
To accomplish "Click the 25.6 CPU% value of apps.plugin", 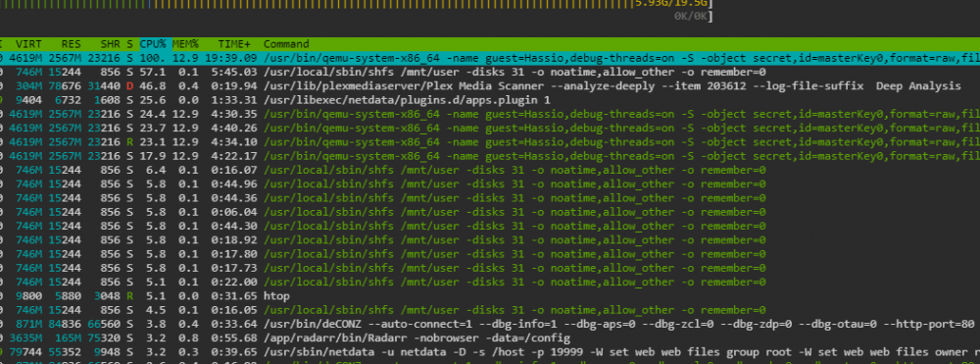I will click(x=153, y=100).
